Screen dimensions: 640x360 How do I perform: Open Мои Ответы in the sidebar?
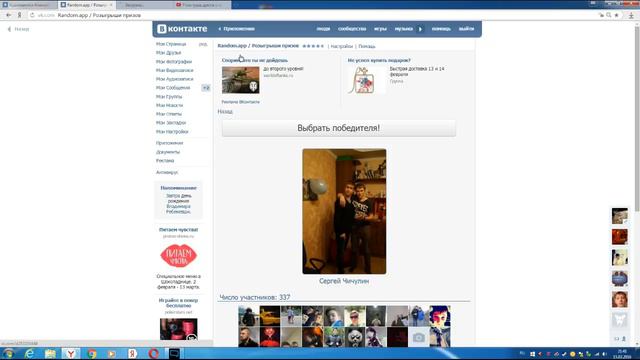169,114
